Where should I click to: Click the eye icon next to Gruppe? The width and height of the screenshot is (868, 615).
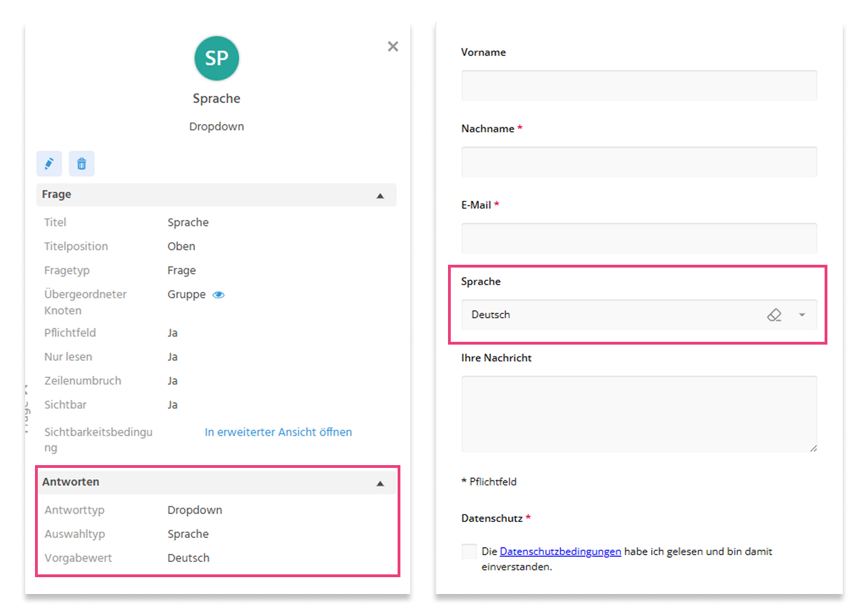[x=218, y=295]
